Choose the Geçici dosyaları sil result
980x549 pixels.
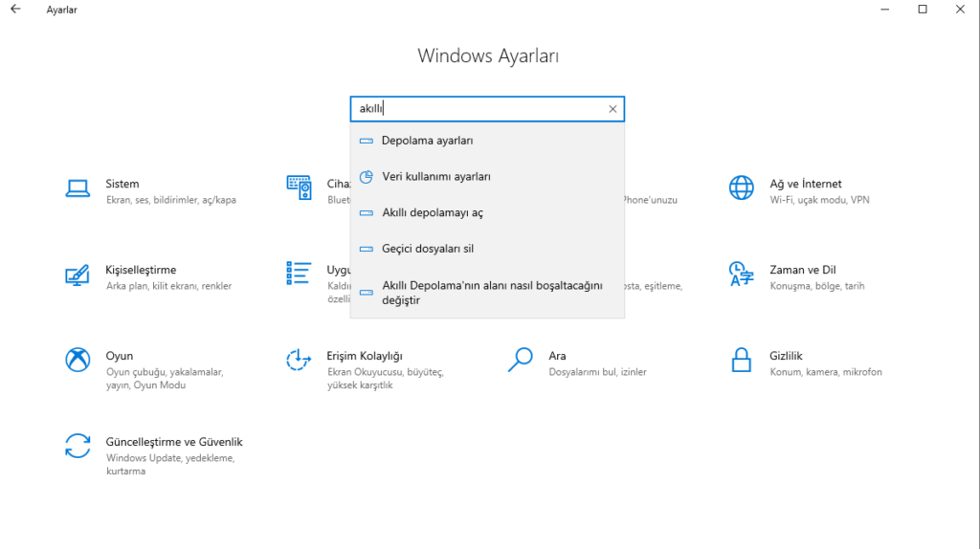487,249
